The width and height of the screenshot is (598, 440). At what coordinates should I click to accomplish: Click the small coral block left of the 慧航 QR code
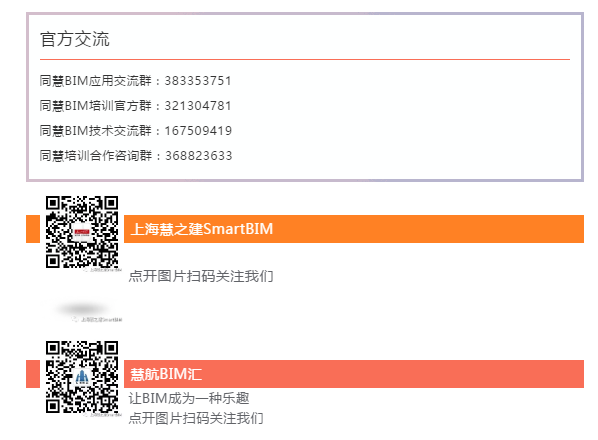[33, 374]
